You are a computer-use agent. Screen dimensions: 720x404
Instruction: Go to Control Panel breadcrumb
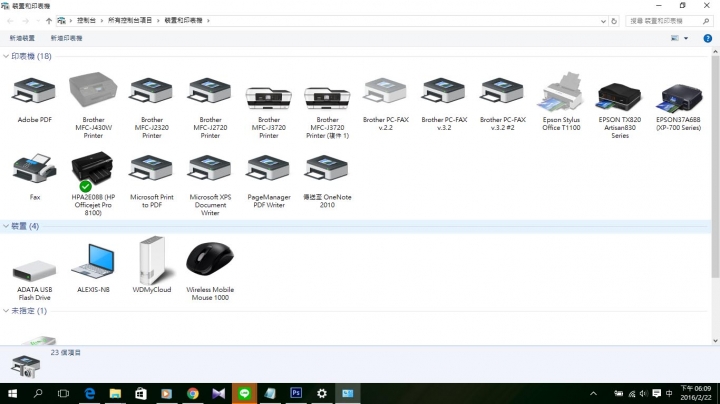pos(86,21)
